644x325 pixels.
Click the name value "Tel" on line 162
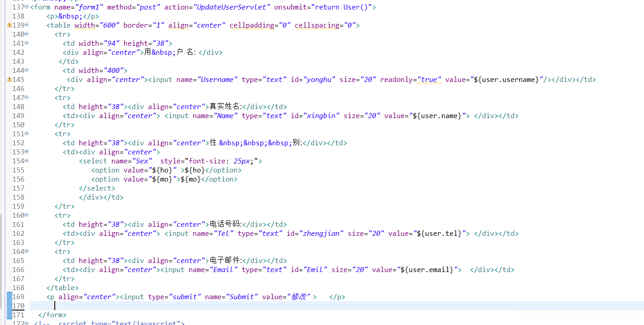coord(224,234)
